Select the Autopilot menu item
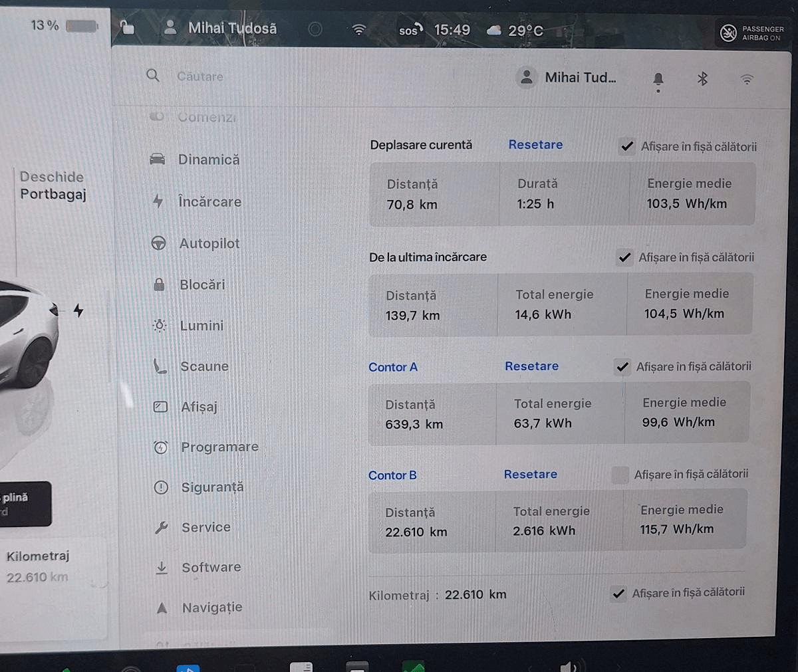Screen dimensions: 798x672 209,243
